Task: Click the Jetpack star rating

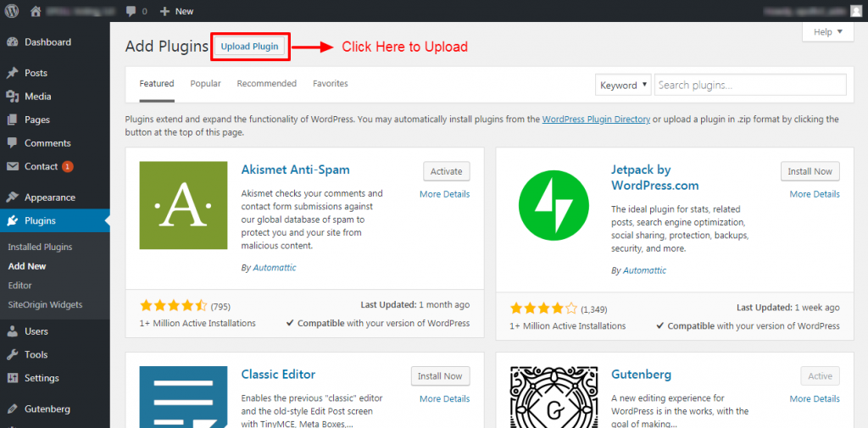Action: (x=543, y=308)
